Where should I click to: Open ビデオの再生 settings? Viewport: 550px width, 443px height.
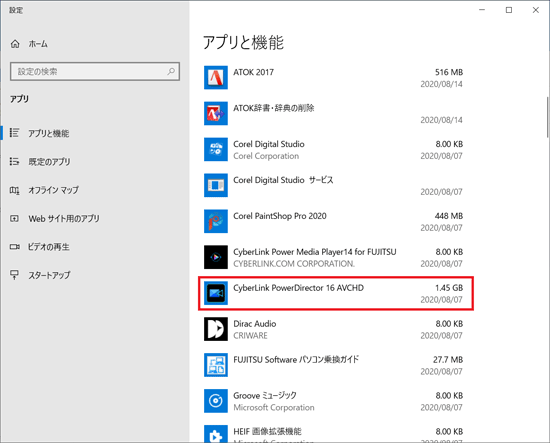coord(49,247)
